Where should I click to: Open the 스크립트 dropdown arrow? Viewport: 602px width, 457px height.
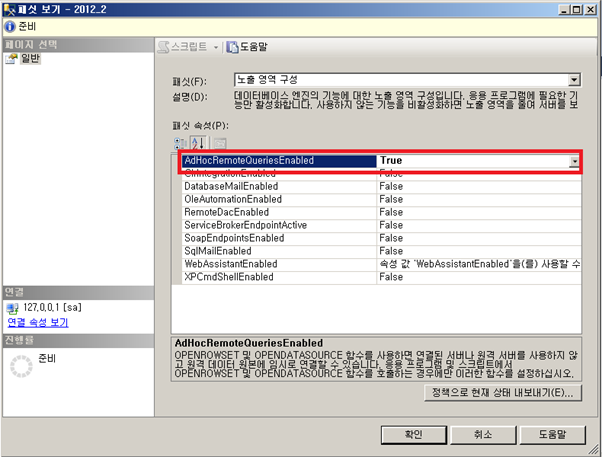tap(216, 47)
